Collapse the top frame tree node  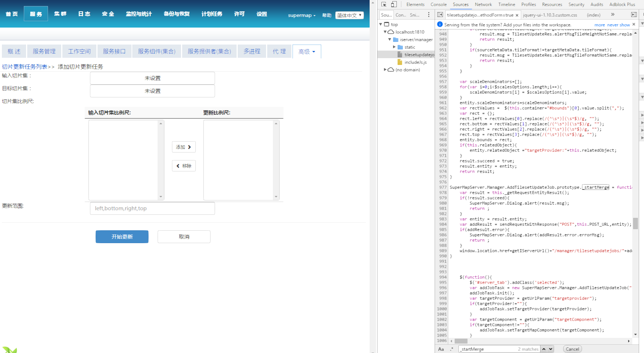[381, 24]
